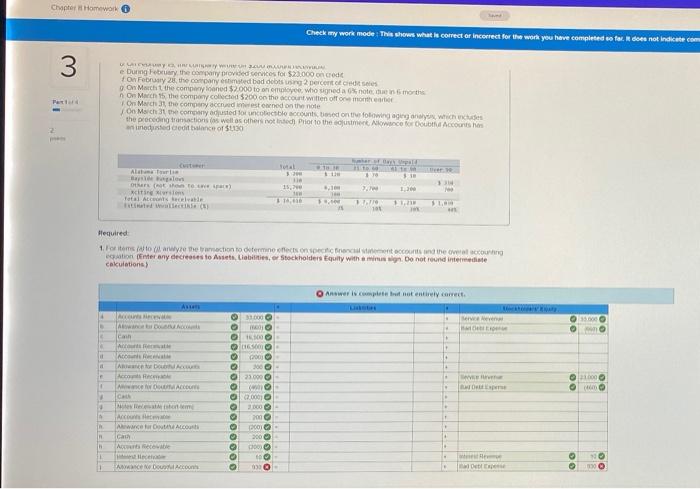Screen dimensions: 700x489
Task: Select the Allowance for Doubtful Accounts cell with 930
Action: (x=172, y=467)
